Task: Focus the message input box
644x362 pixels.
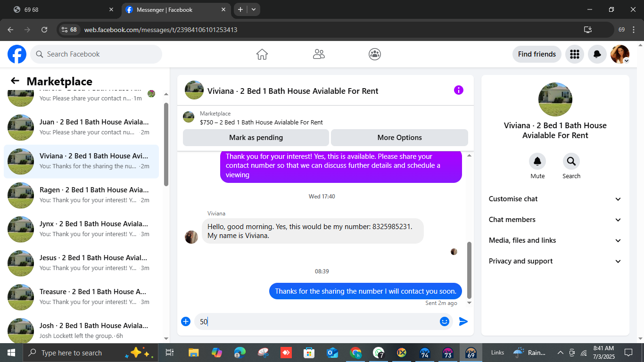Action: coord(316,321)
